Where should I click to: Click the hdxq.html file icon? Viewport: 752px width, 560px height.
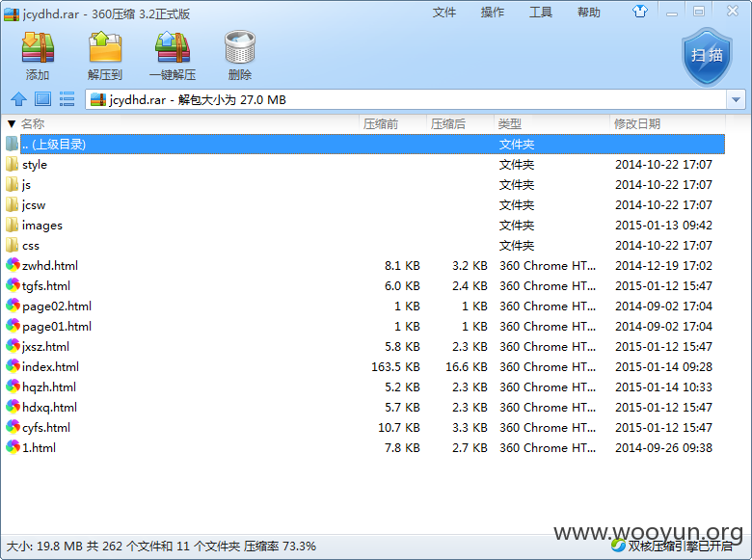[x=13, y=407]
